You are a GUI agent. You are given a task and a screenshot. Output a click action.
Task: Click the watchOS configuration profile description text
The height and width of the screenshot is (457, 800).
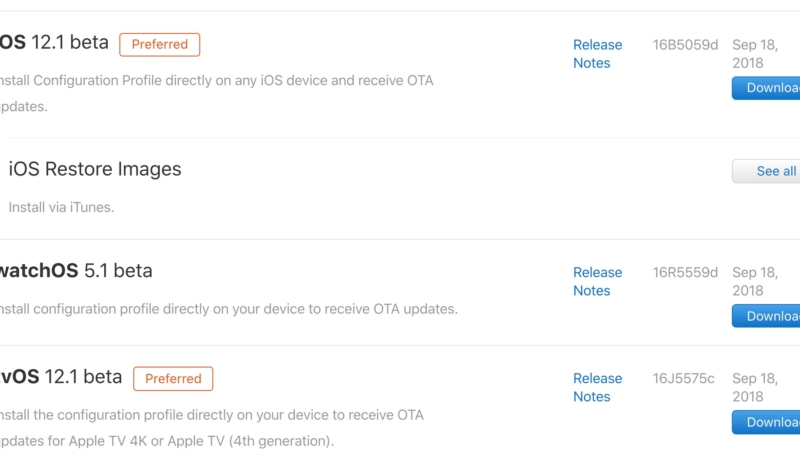[228, 309]
